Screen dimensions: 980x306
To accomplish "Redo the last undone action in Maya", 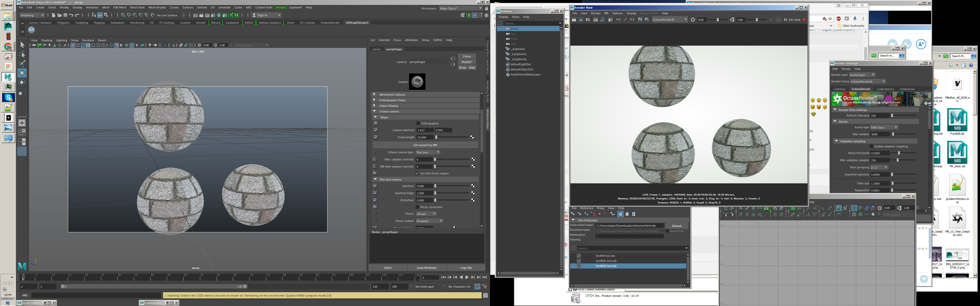I will [77, 15].
